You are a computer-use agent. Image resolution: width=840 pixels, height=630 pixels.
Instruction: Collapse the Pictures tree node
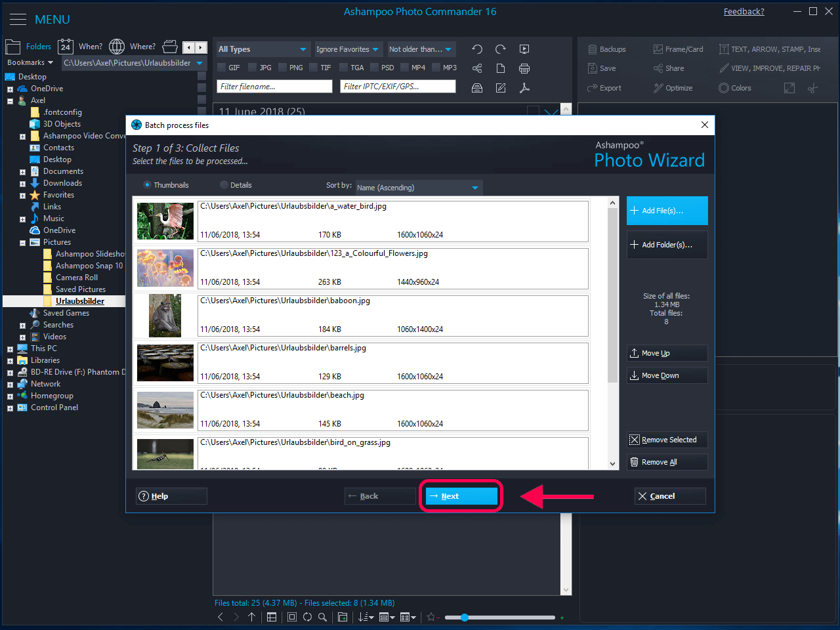point(22,243)
